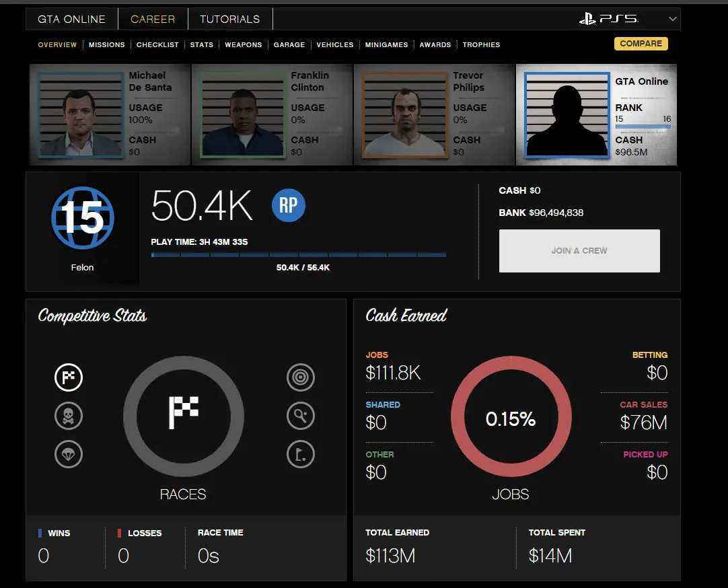Click the Join a Crew button

(579, 250)
